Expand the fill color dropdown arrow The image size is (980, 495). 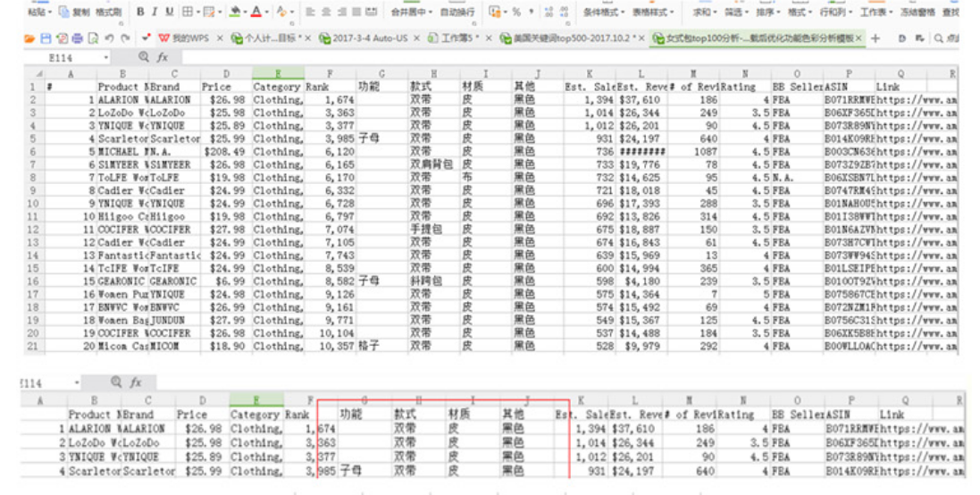point(245,12)
